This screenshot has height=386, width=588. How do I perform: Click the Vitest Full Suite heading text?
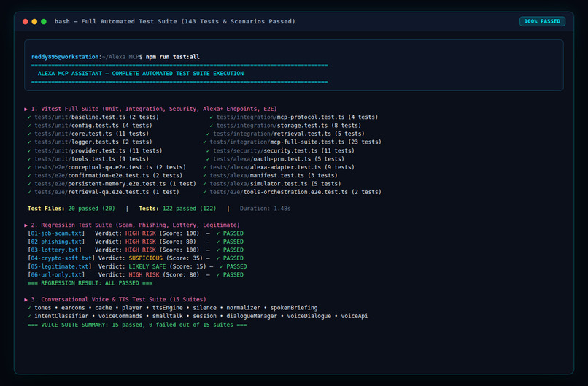(x=154, y=109)
